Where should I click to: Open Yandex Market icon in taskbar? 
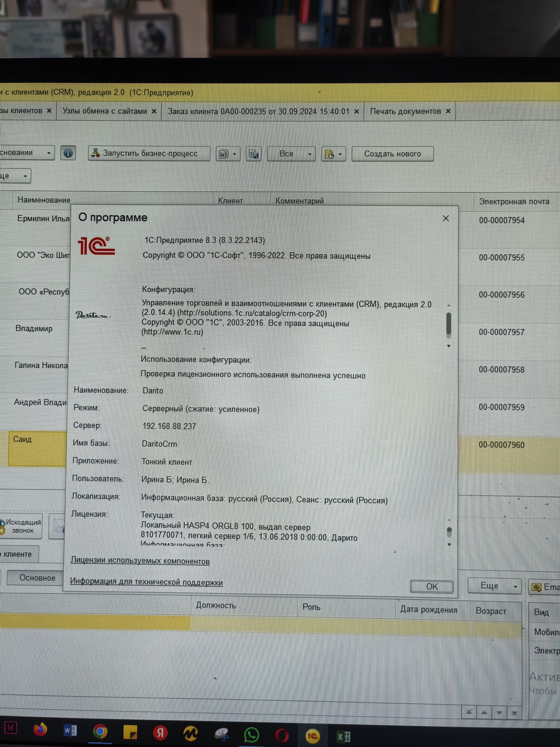point(190,734)
